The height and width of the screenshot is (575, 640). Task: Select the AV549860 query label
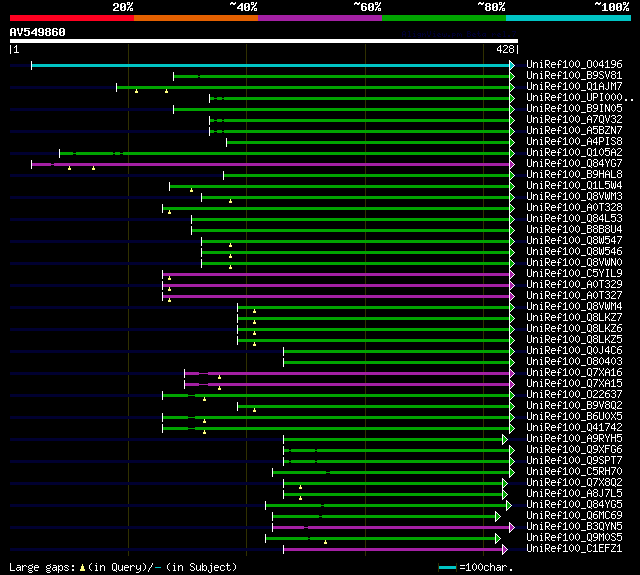38,32
